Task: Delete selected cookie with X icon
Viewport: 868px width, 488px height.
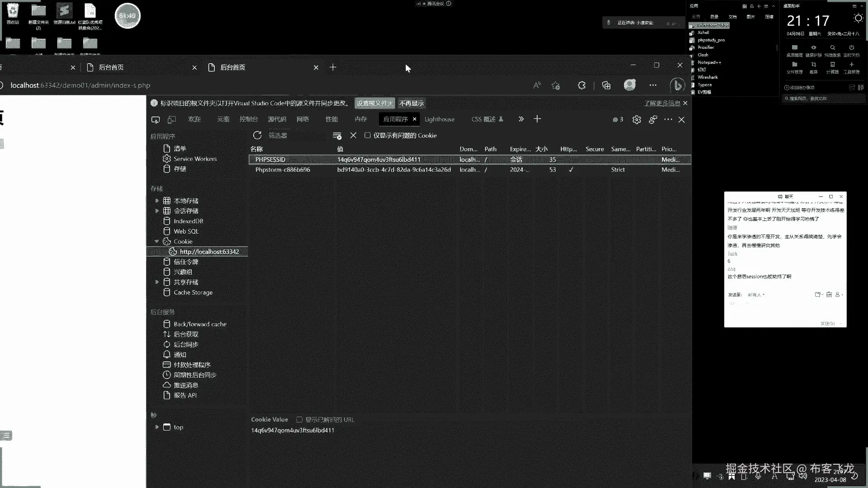Action: 354,136
